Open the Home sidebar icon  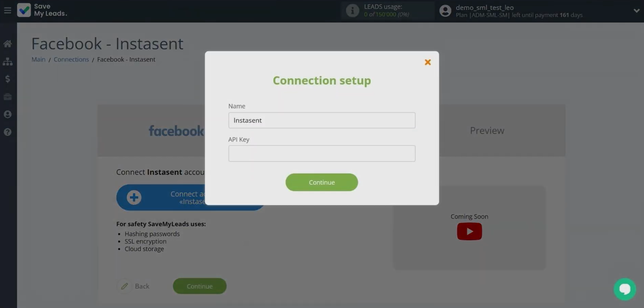click(7, 44)
